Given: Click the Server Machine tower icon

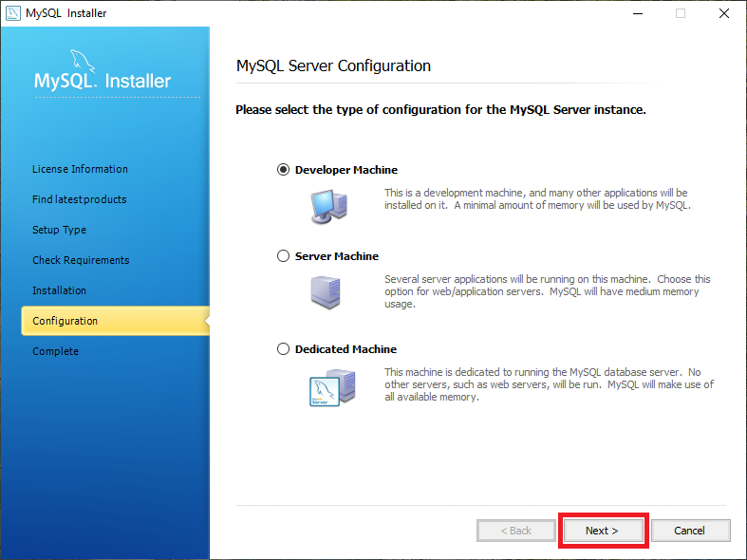Looking at the screenshot, I should [326, 292].
